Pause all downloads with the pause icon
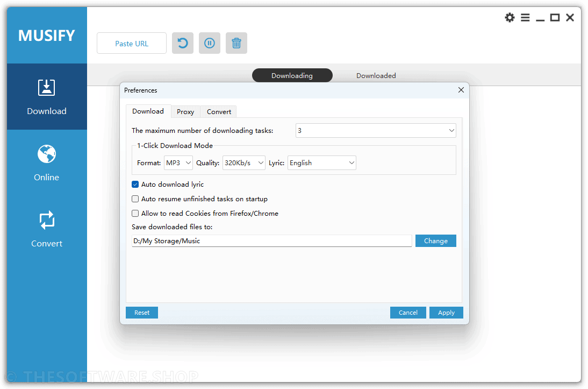Screen dimensions: 588x389 point(210,43)
